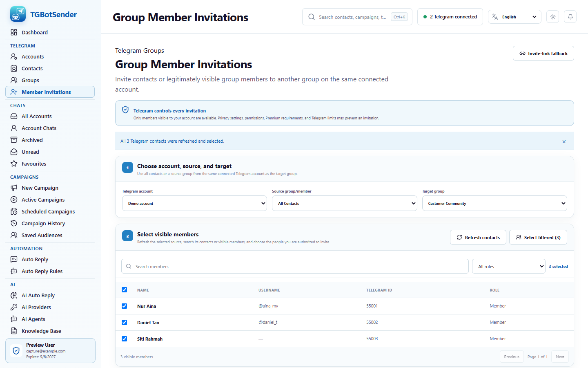Image resolution: width=588 pixels, height=368 pixels.
Task: Click the Contacts icon in the sidebar
Action: [x=14, y=68]
